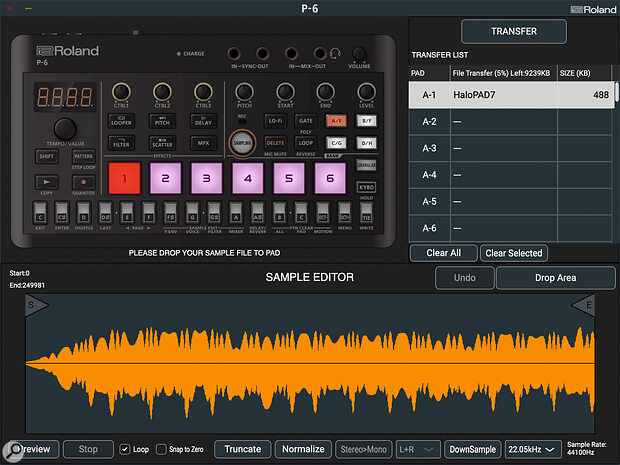Click sample pad 6
The width and height of the screenshot is (620, 465).
tap(330, 178)
